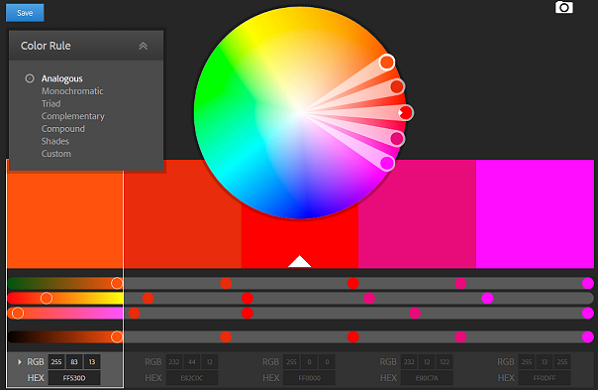The height and width of the screenshot is (390, 598).
Task: Click the HEX field showing FF0000
Action: coord(309,378)
